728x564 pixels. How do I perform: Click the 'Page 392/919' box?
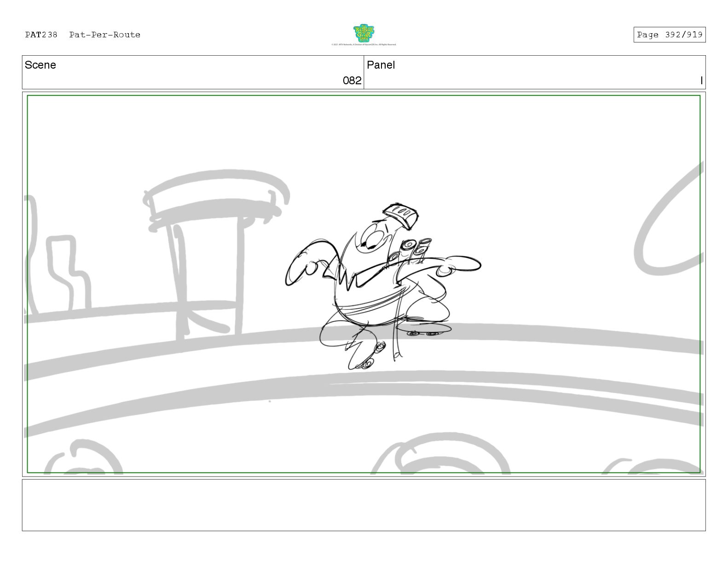click(669, 35)
